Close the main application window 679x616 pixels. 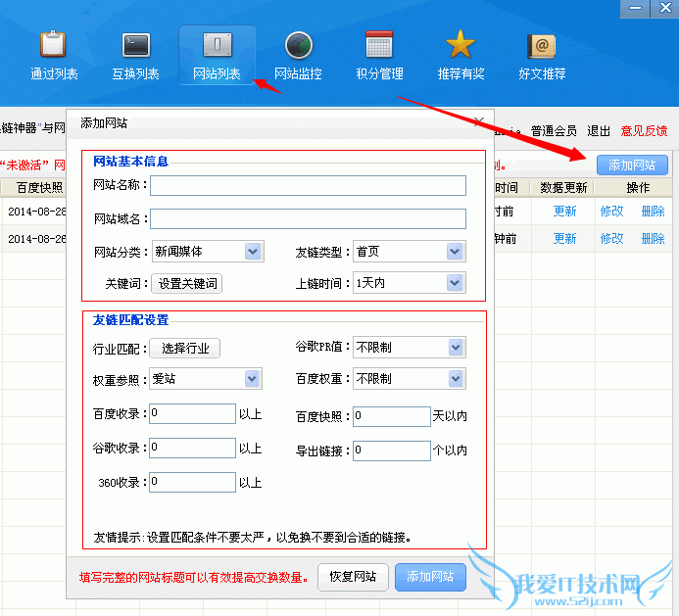(x=665, y=8)
